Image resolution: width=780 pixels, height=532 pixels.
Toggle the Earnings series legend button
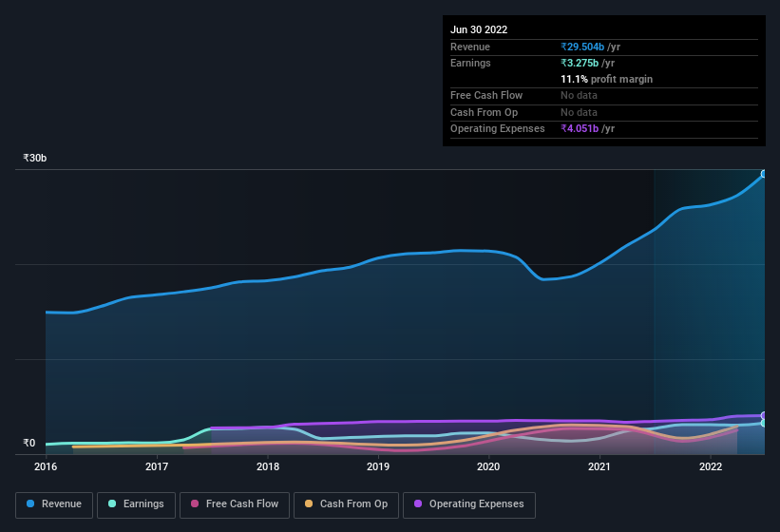coord(136,504)
